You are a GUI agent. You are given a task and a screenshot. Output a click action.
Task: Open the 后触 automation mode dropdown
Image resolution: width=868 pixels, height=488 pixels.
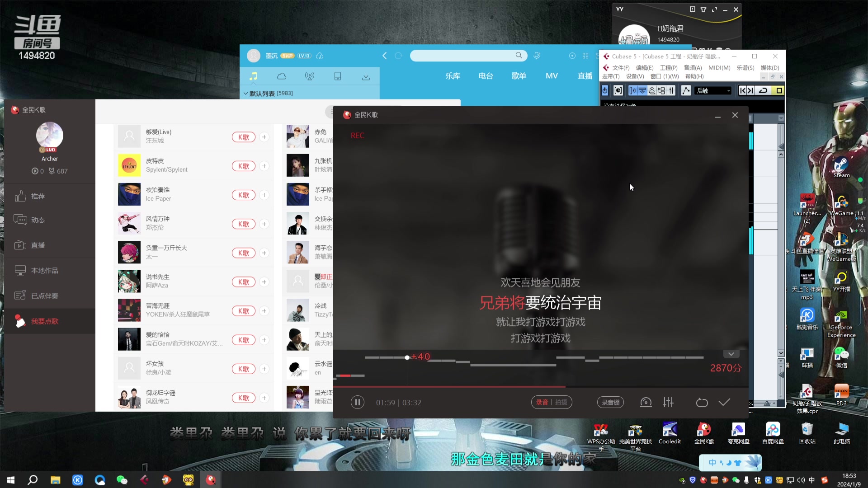713,91
